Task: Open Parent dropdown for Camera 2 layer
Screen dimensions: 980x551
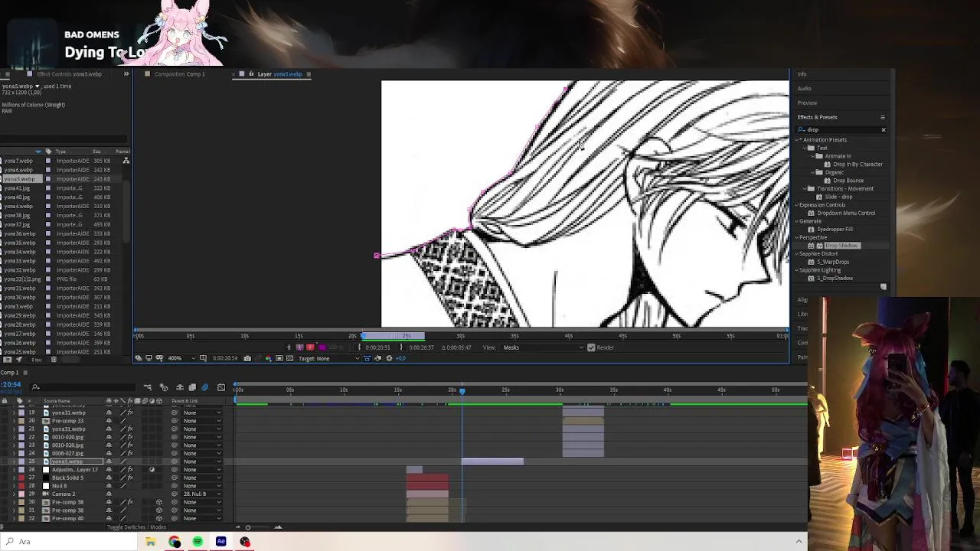Action: [x=202, y=494]
